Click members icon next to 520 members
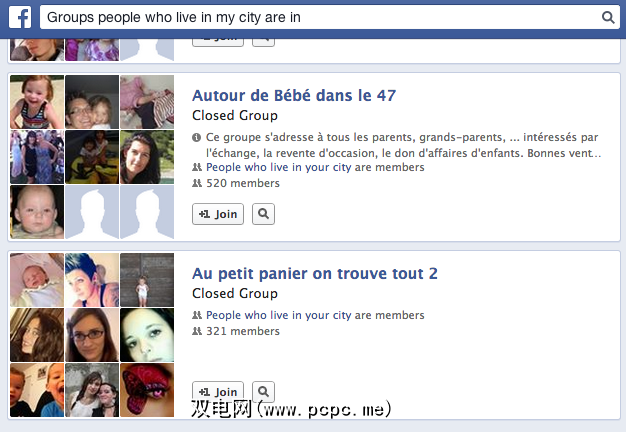 click(197, 183)
